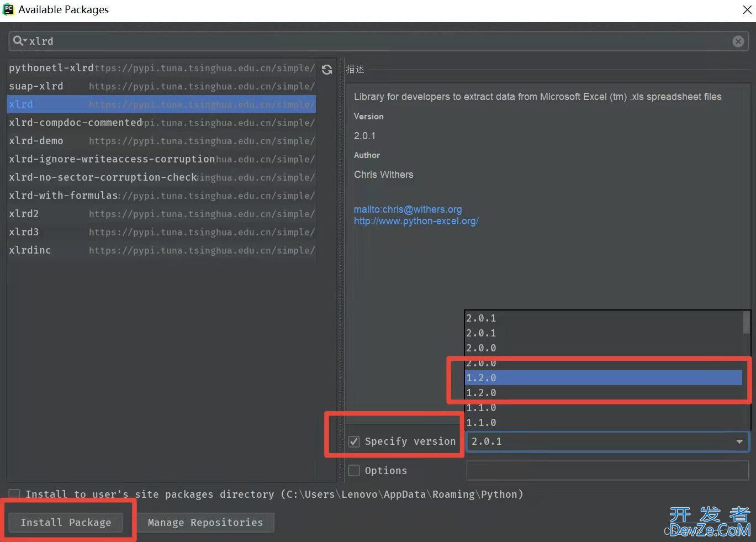Click the author name Chris Withers
This screenshot has width=756, height=542.
[x=384, y=175]
